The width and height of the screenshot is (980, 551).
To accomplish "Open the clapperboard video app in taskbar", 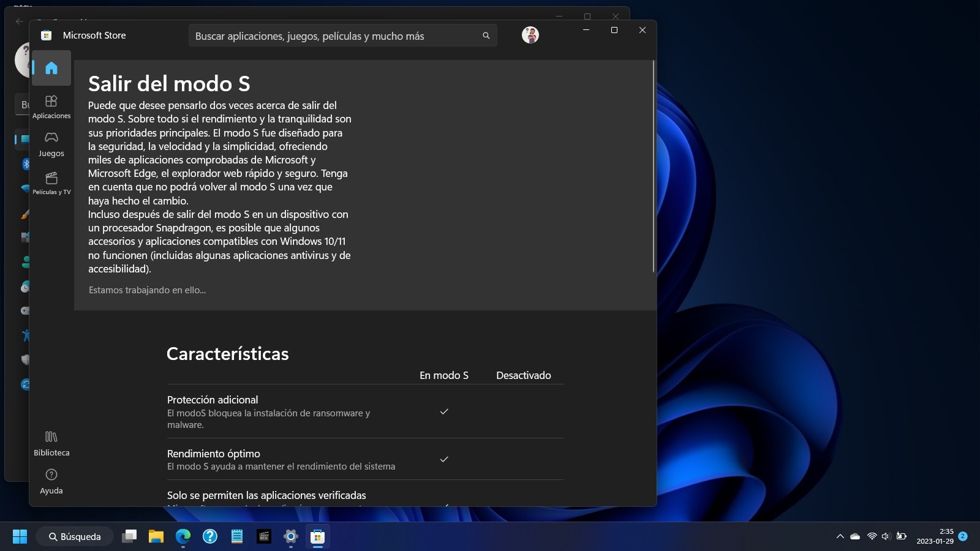I will [264, 536].
